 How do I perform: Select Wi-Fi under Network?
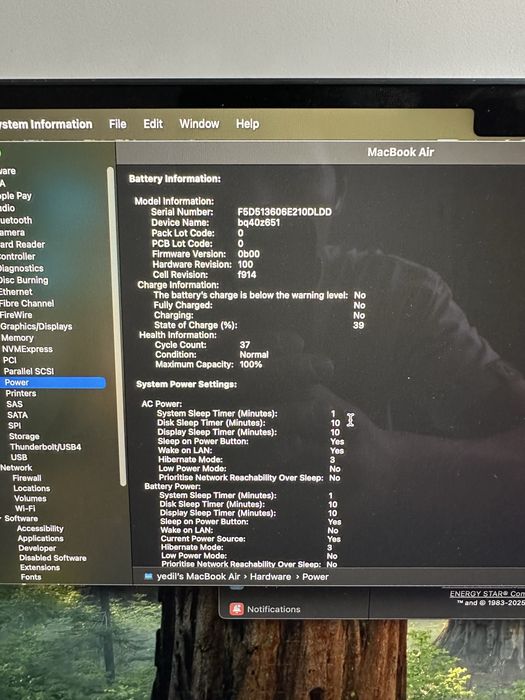pyautogui.click(x=25, y=508)
